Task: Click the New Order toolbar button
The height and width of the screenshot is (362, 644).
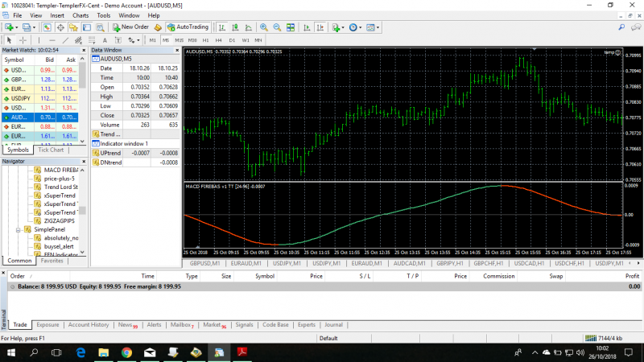Action: click(130, 27)
